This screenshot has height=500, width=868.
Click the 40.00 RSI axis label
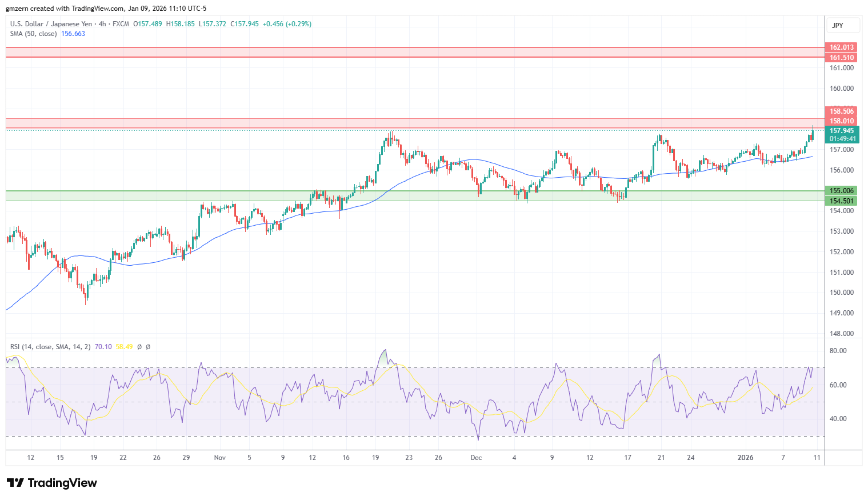tap(838, 419)
